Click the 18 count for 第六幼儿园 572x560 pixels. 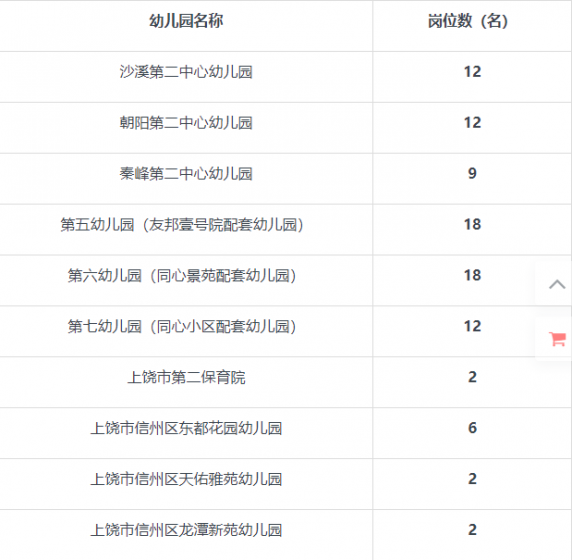472,275
